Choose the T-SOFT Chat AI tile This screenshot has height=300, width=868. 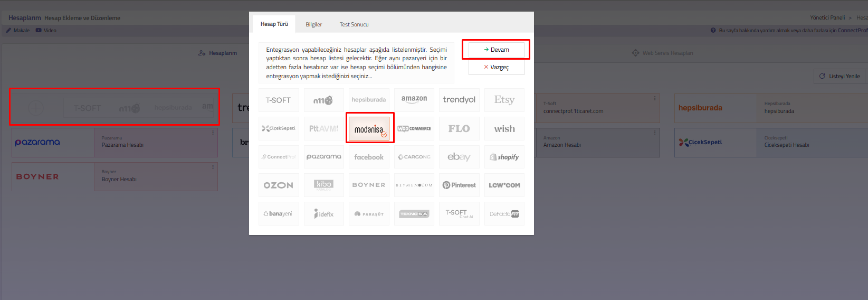459,214
